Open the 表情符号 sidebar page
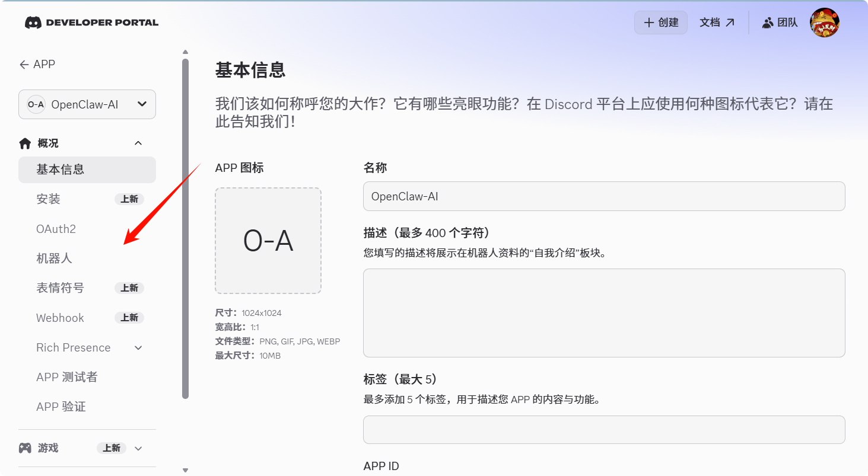This screenshot has height=476, width=868. [87, 288]
